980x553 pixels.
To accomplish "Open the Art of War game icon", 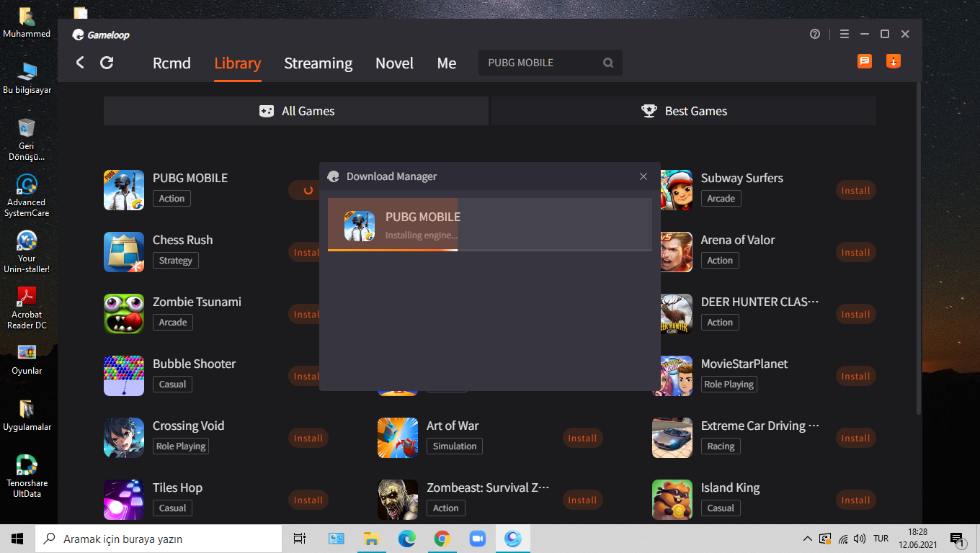I will (x=398, y=438).
